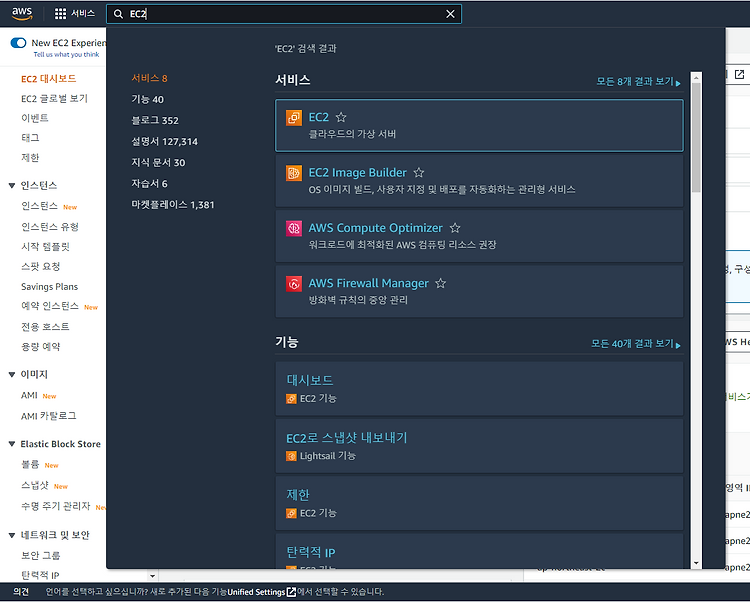Open 제한 in the sidebar
This screenshot has width=750, height=602.
30,158
